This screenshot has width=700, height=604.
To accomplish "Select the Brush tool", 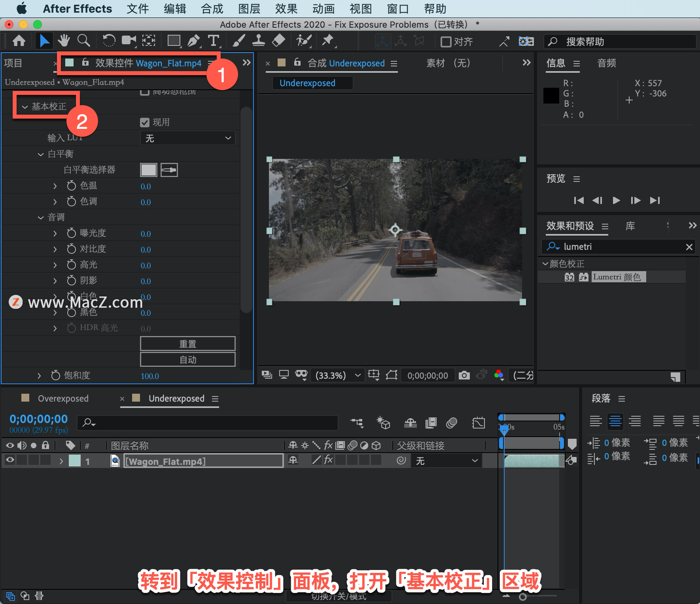I will (x=239, y=41).
